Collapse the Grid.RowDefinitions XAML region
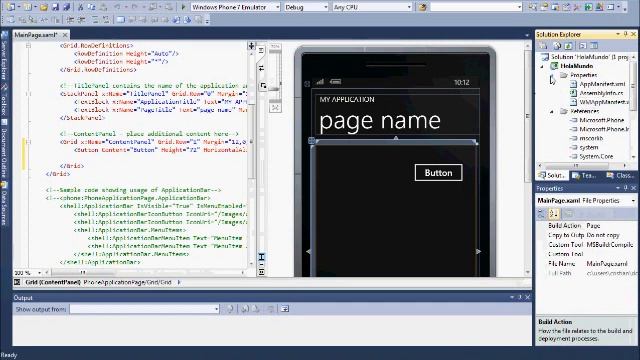This screenshot has width=640, height=360. (28, 46)
